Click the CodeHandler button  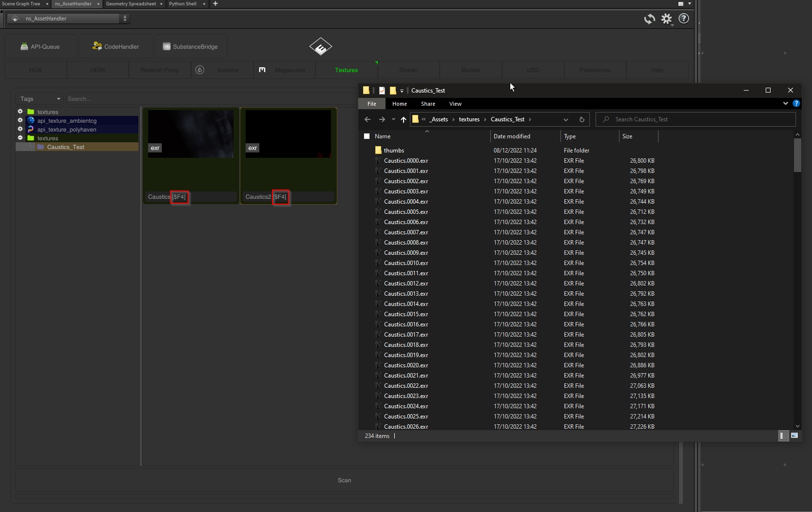116,47
